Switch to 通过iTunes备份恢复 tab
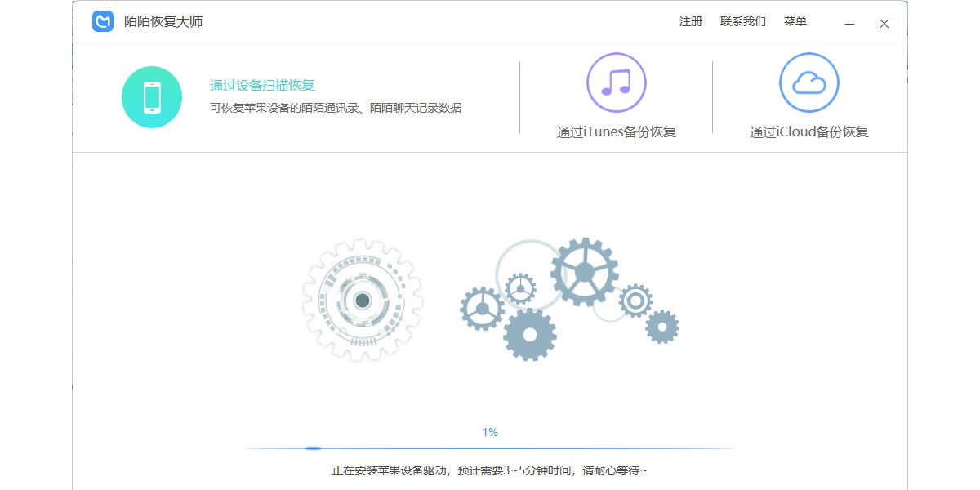 click(617, 131)
